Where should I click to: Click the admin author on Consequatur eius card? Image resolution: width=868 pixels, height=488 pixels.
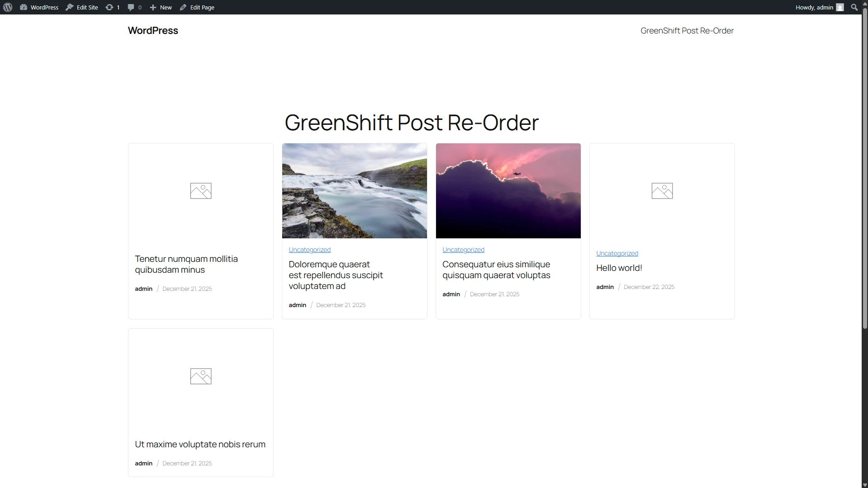(451, 294)
